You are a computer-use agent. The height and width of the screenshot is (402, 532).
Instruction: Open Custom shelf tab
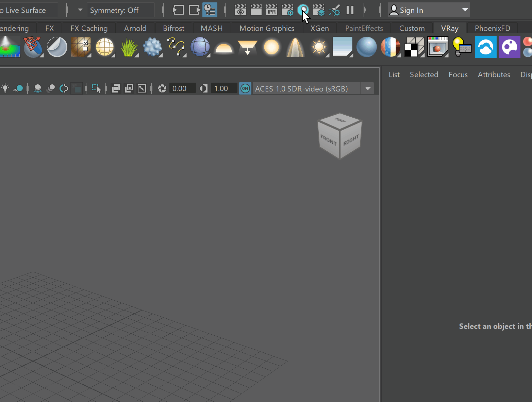click(412, 29)
